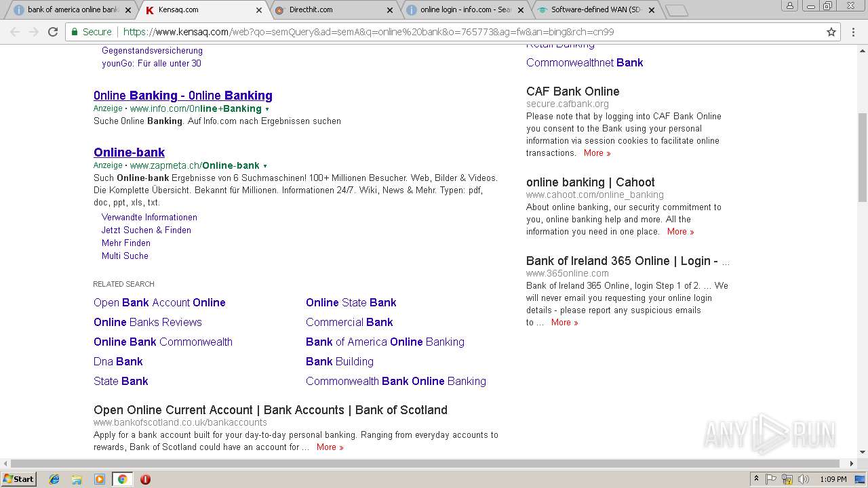Open the Bank of Scotland current account result
The image size is (868, 488).
271,410
